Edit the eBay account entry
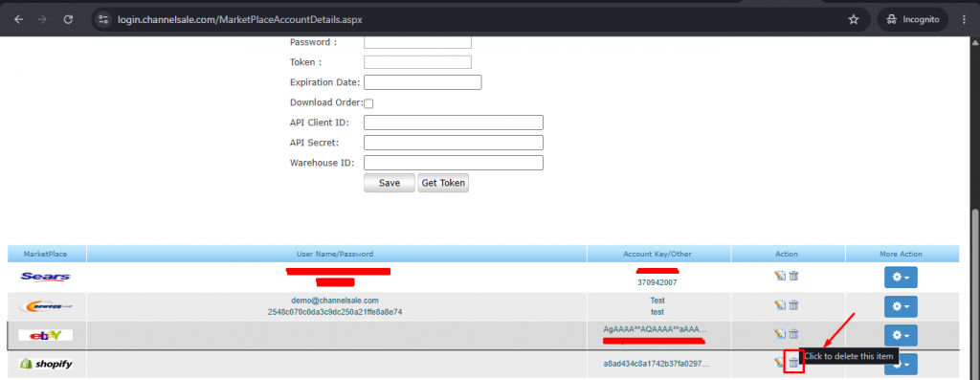The width and height of the screenshot is (980, 380). 779,334
